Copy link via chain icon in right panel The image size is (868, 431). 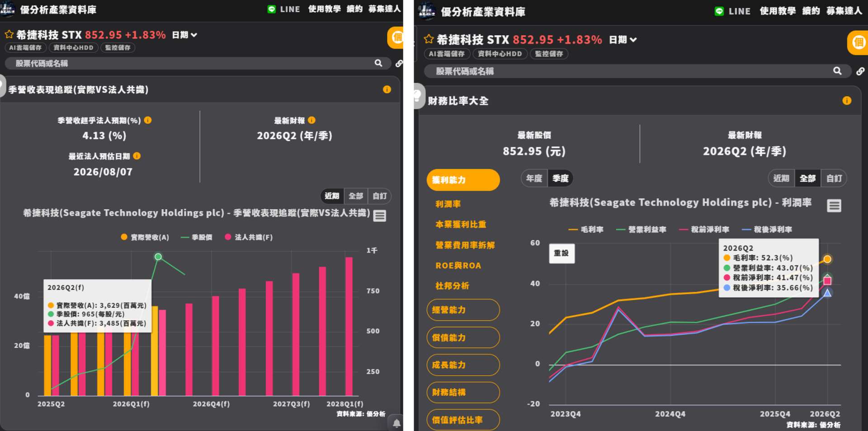[860, 71]
